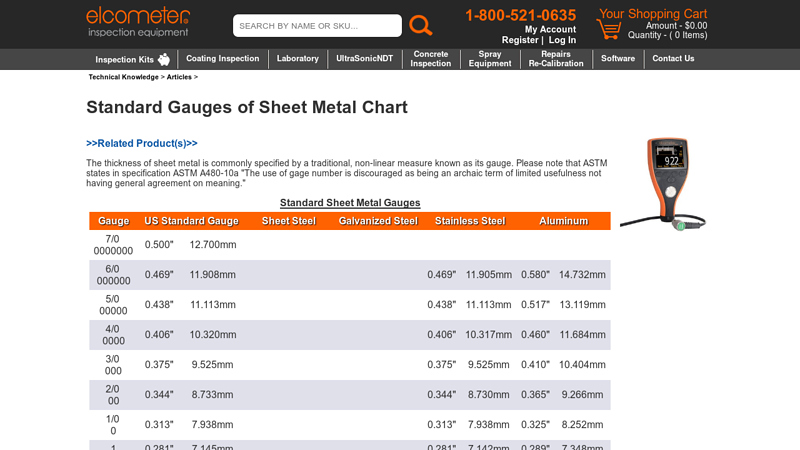The height and width of the screenshot is (450, 800).
Task: Click the 4/0 0000 gauge cell
Action: (113, 335)
